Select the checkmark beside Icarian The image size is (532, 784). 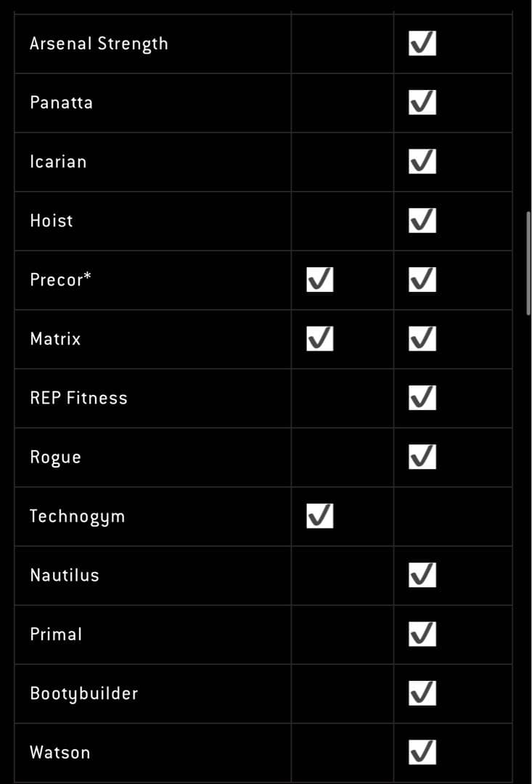(x=422, y=161)
